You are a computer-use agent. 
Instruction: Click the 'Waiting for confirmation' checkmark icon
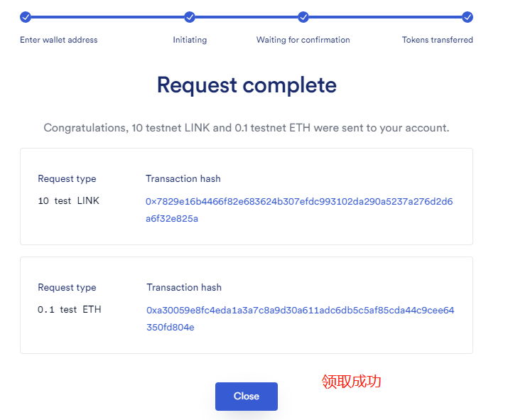[303, 17]
